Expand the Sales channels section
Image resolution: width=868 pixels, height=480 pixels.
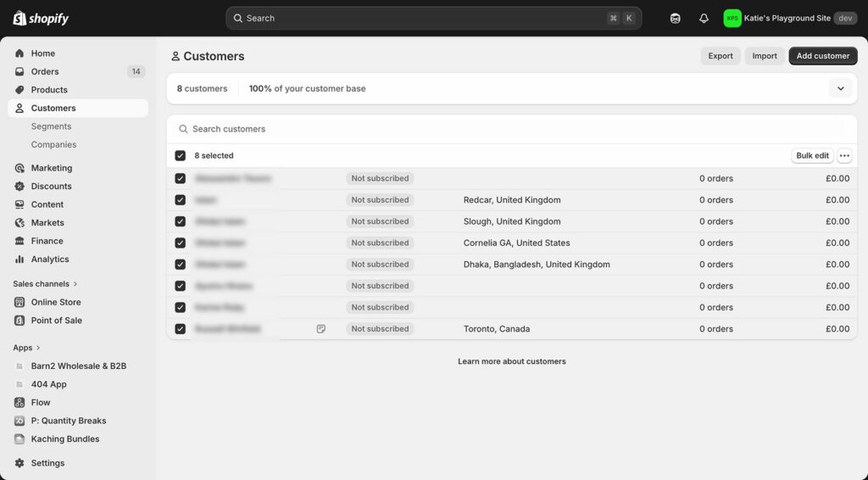46,283
